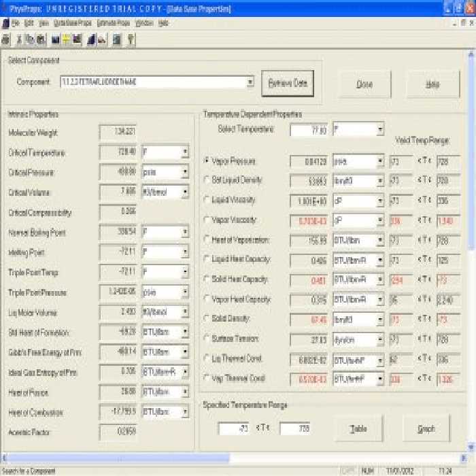This screenshot has height=476, width=476.
Task: Select the Solid Heat Capacity radio button
Action: [x=207, y=279]
